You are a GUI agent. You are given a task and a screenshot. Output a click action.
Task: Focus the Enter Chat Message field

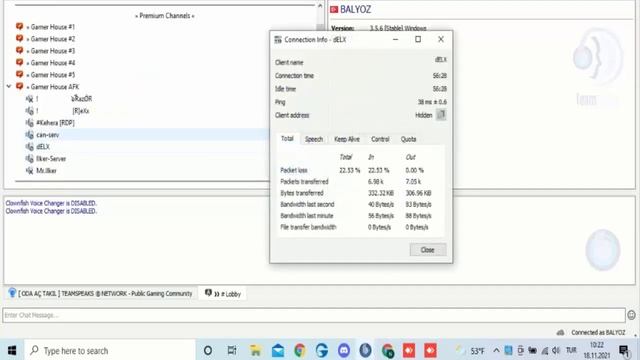pos(313,315)
